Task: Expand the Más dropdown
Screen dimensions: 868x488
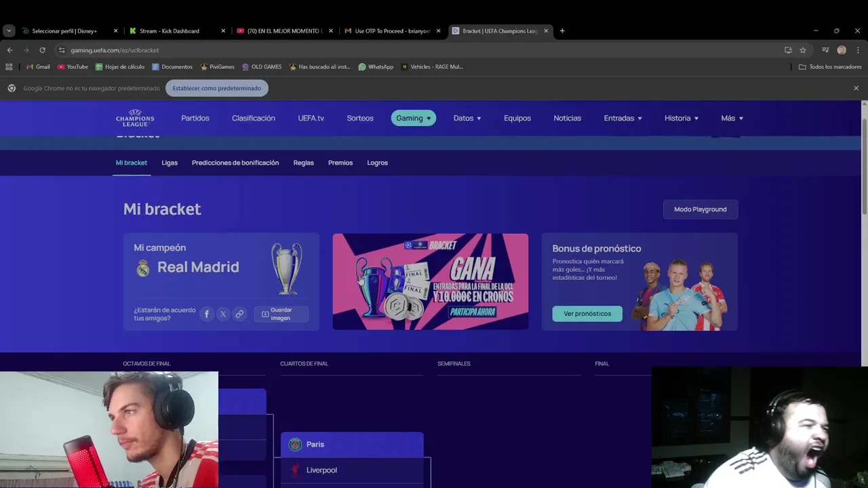Action: pos(732,118)
